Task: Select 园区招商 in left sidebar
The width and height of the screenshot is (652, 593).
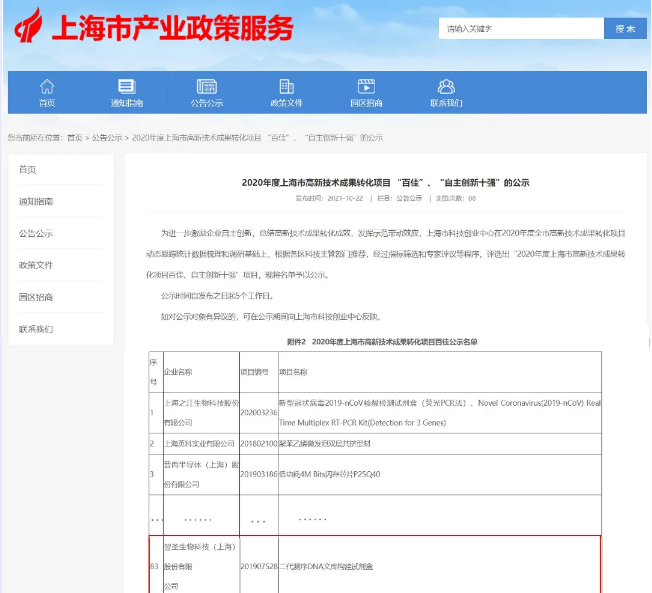Action: point(36,297)
